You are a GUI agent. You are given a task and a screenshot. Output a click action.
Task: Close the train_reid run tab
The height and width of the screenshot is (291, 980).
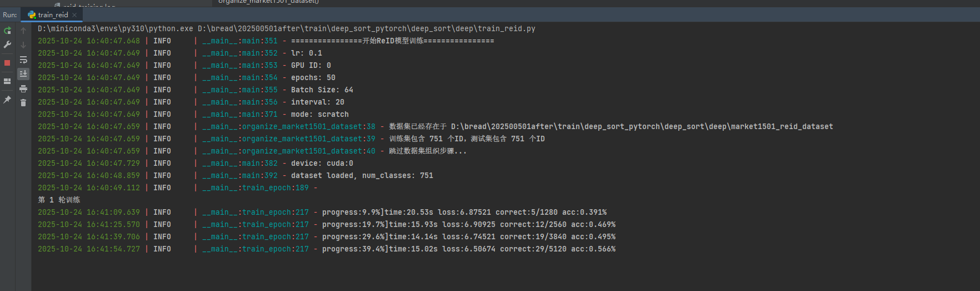point(74,15)
